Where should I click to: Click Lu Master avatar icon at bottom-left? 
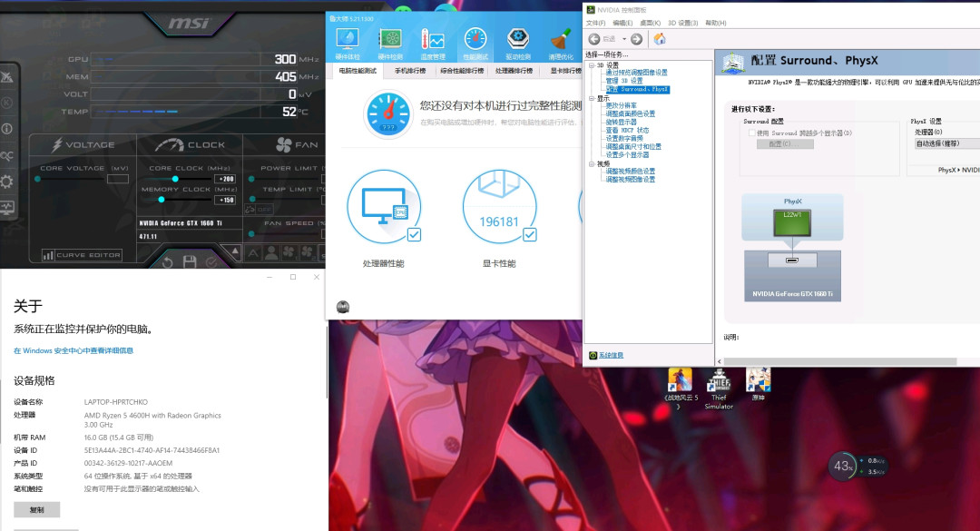coord(342,307)
